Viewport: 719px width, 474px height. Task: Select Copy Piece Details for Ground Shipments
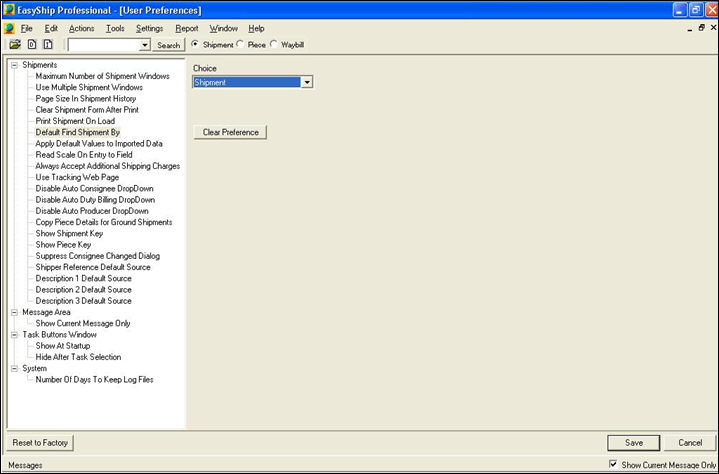pyautogui.click(x=104, y=222)
